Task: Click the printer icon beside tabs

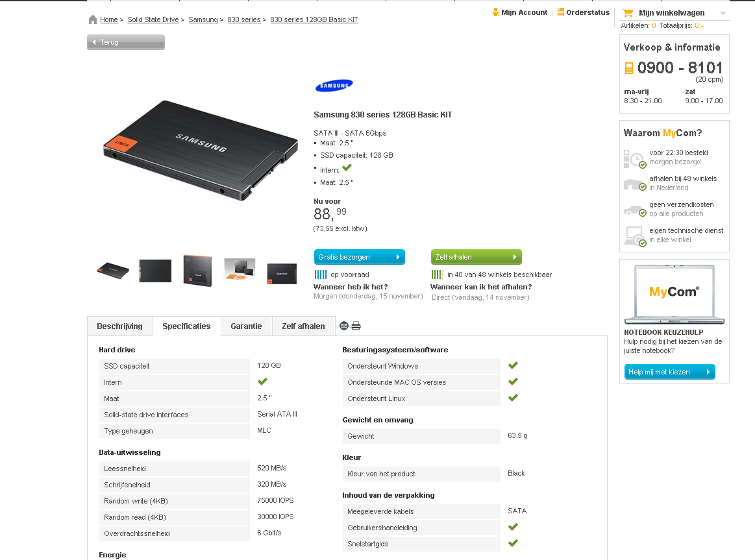Action: 356,326
